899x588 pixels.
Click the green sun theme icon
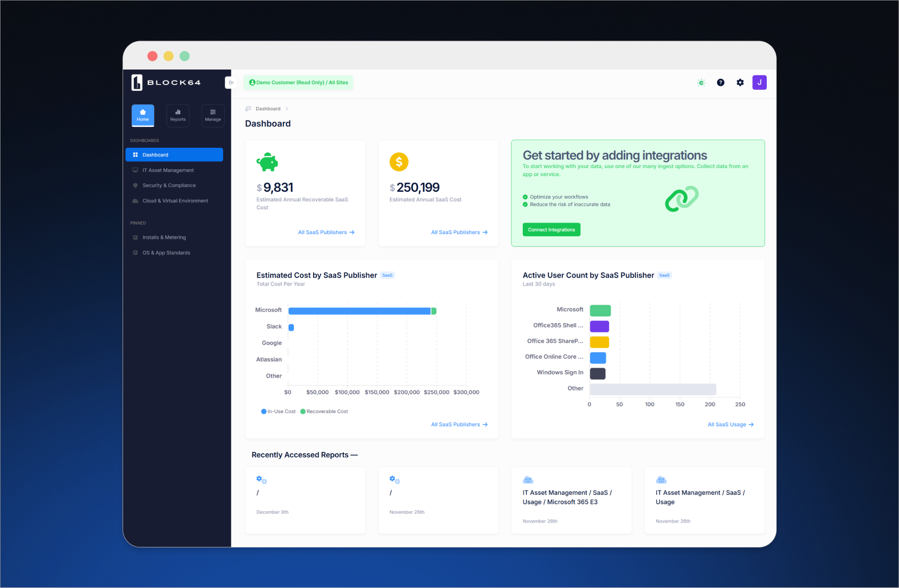[x=701, y=82]
